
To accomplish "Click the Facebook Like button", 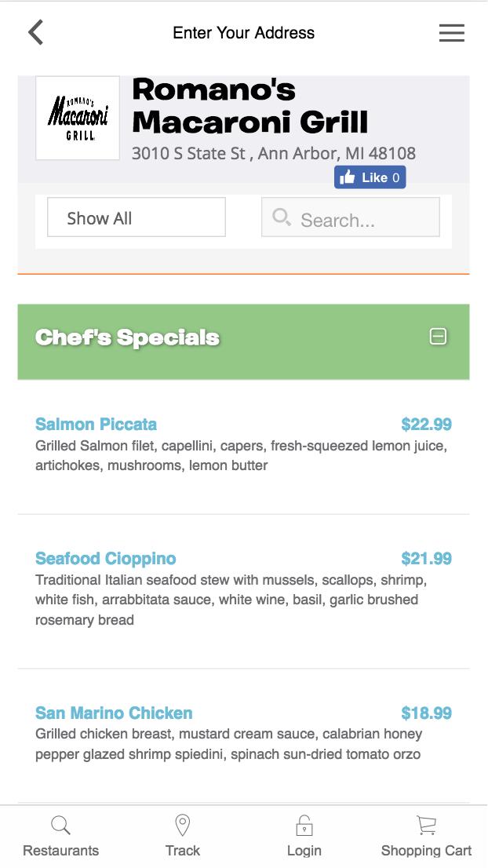I will click(370, 177).
